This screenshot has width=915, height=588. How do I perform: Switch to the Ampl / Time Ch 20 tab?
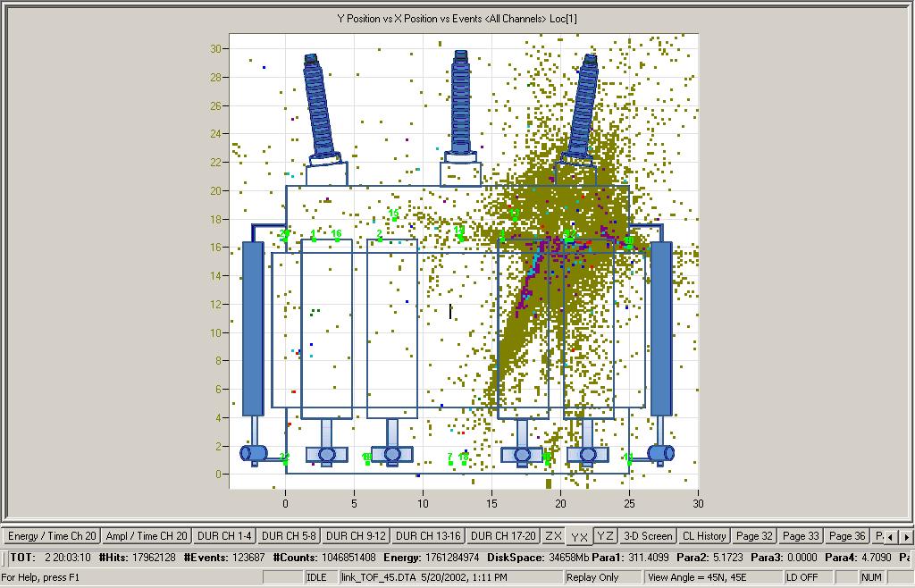click(x=147, y=536)
